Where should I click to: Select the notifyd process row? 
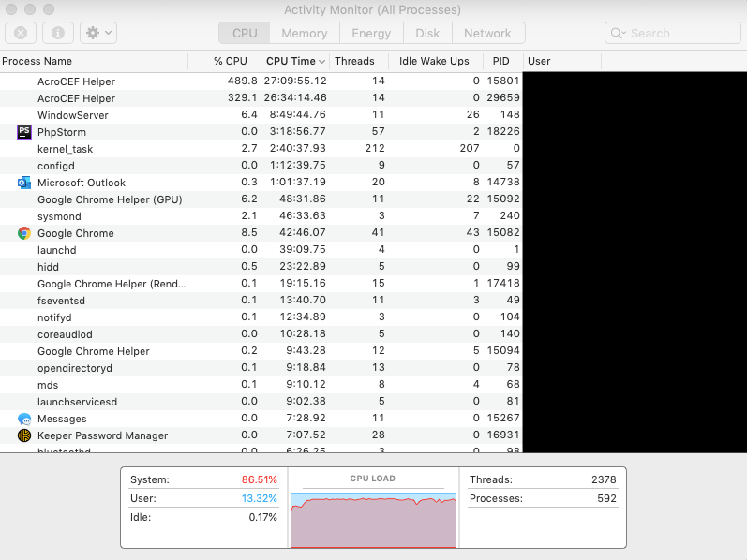pyautogui.click(x=261, y=317)
